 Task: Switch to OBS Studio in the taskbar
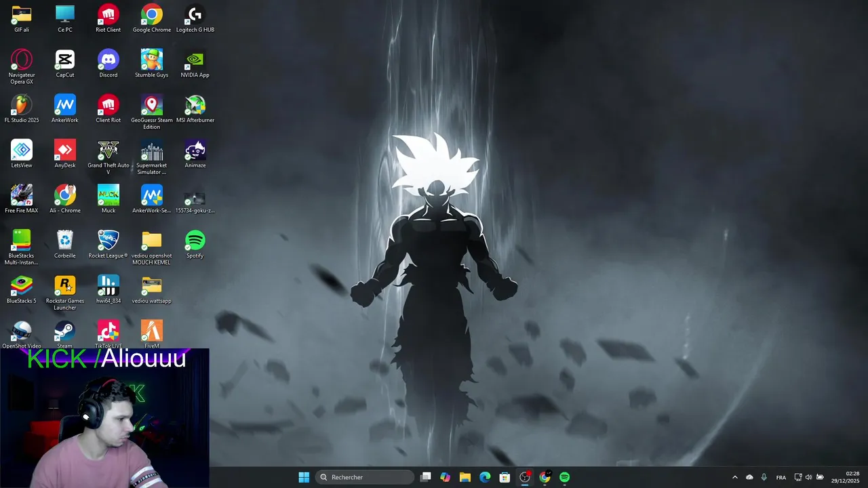[x=525, y=477]
